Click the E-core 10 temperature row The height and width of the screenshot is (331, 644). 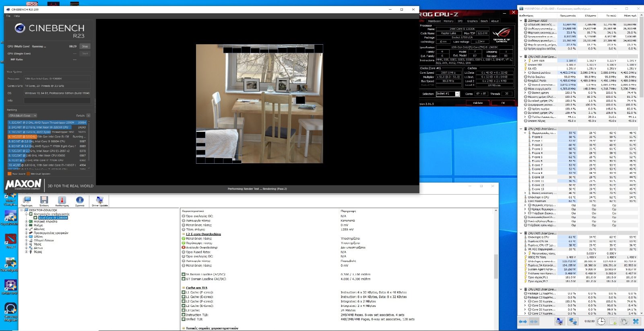pos(578,177)
